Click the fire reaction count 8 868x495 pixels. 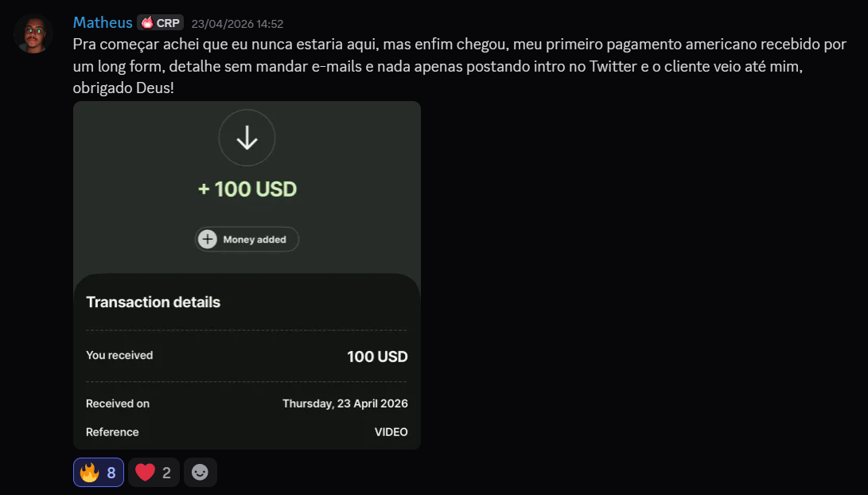pos(111,473)
